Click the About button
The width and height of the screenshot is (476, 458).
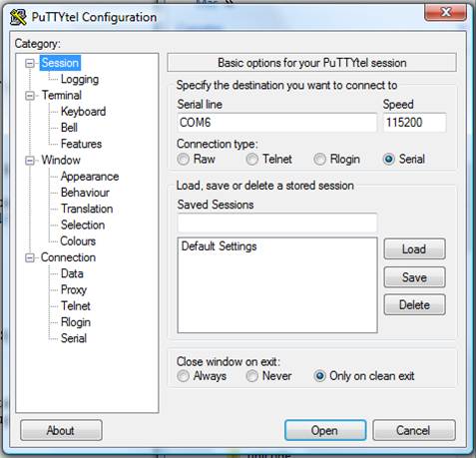click(x=61, y=430)
